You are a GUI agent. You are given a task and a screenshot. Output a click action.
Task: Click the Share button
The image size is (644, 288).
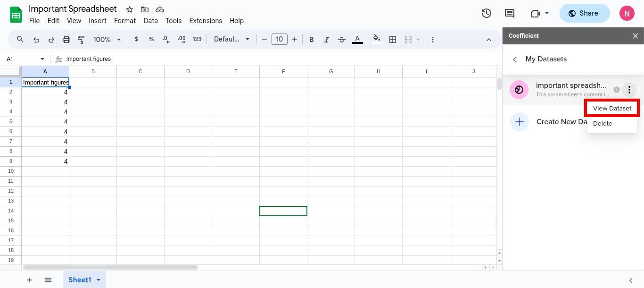click(x=585, y=13)
